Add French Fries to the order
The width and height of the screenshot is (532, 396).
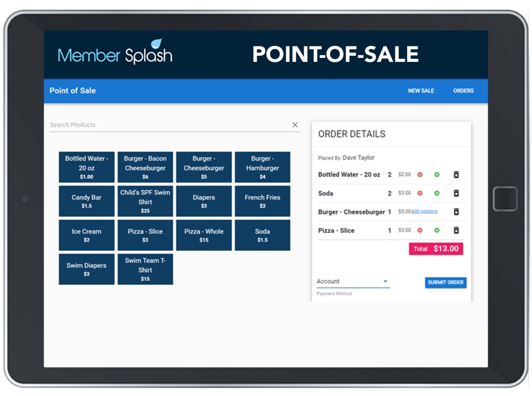[x=262, y=201]
